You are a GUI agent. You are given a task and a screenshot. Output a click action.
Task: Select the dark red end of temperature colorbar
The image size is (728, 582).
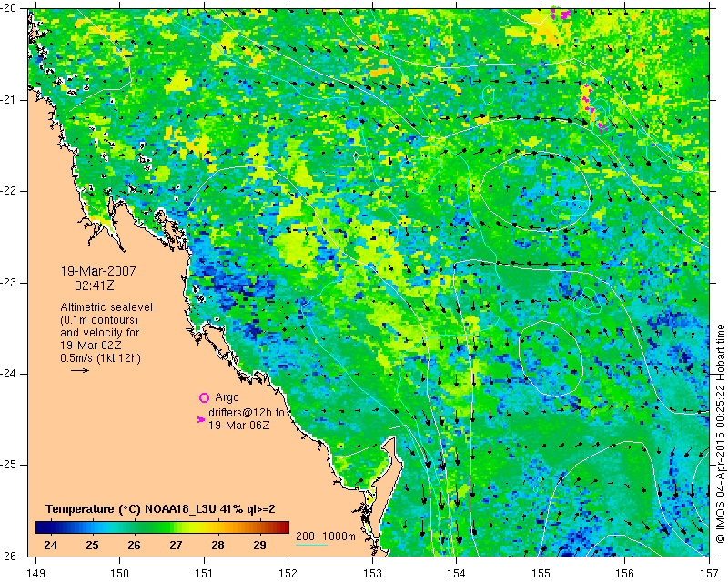coord(282,527)
